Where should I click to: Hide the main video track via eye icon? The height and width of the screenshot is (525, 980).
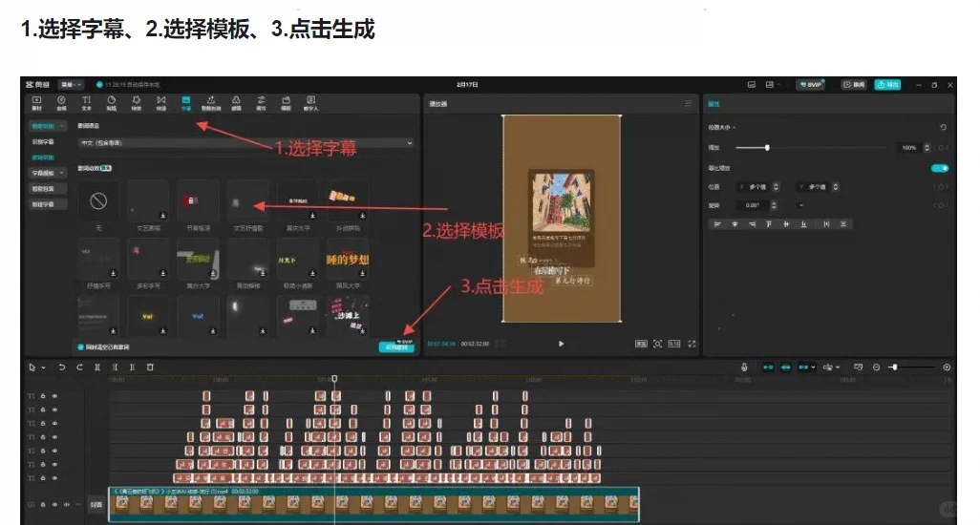click(55, 504)
